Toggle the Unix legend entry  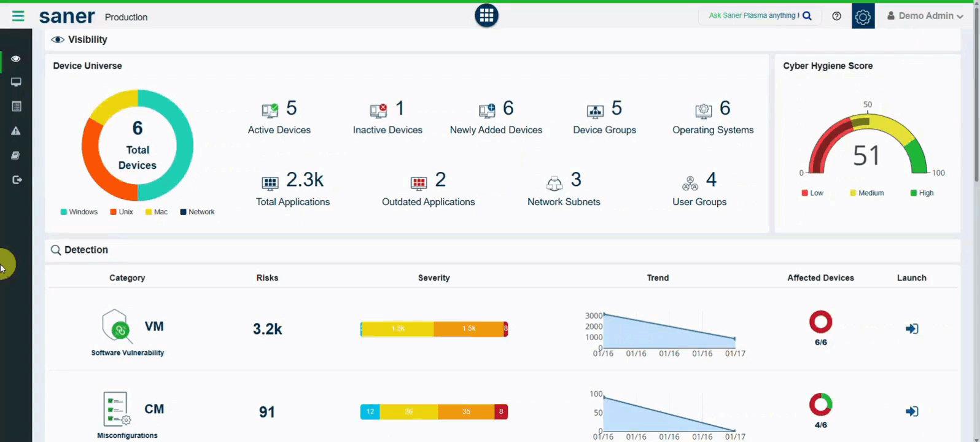pos(122,212)
